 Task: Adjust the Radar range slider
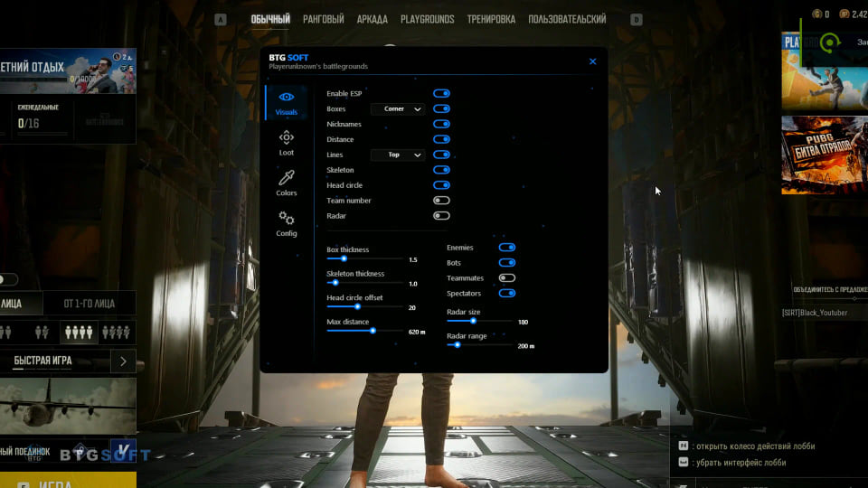(x=479, y=344)
